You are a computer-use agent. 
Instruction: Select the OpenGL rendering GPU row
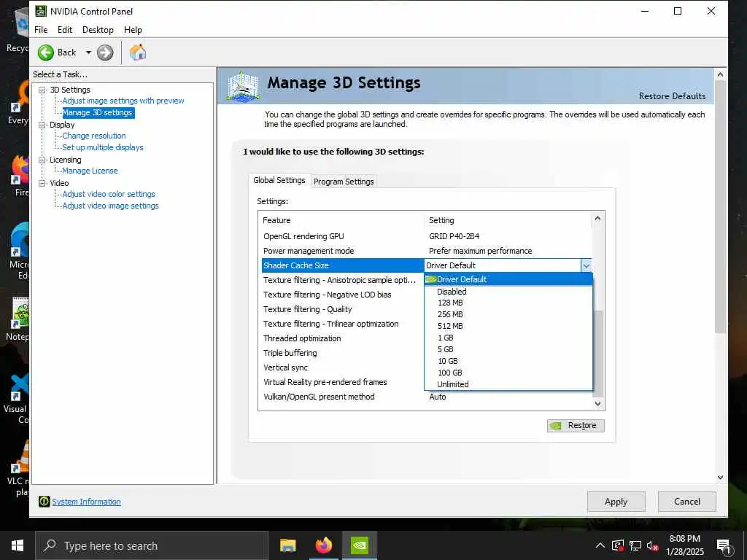tap(426, 236)
